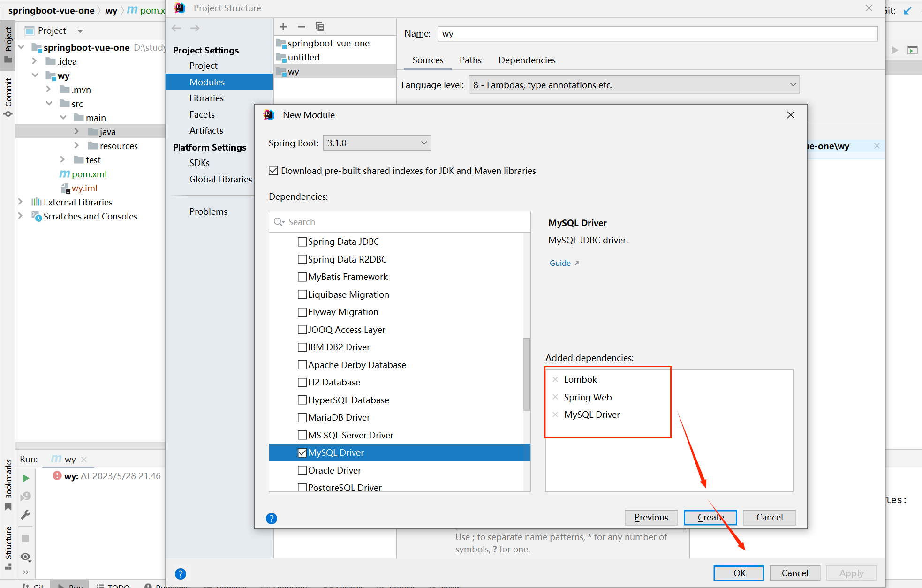Image resolution: width=922 pixels, height=588 pixels.
Task: Remove Lombok from added dependencies
Action: point(555,379)
